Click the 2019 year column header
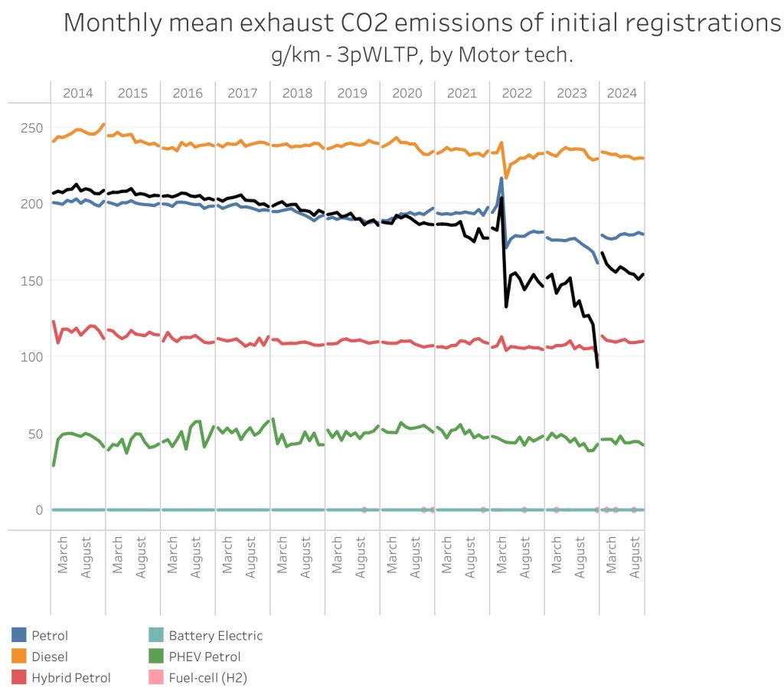The height and width of the screenshot is (688, 784). point(352,93)
